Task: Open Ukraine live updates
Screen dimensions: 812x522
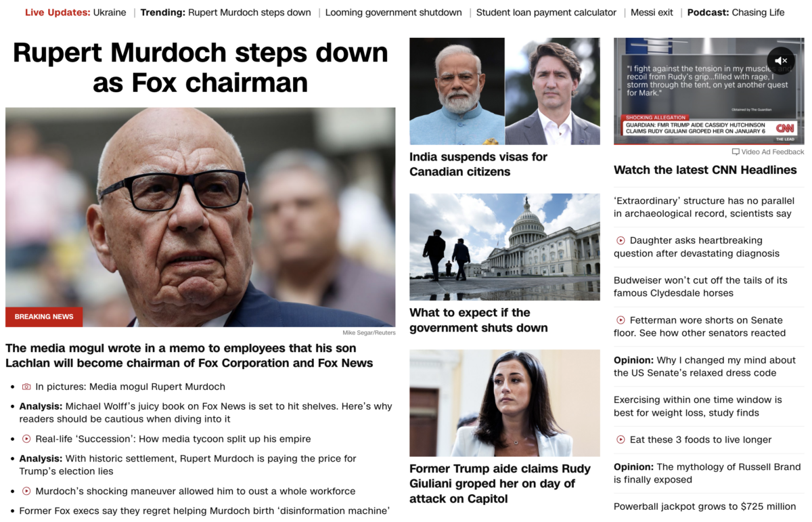Action: 108,12
